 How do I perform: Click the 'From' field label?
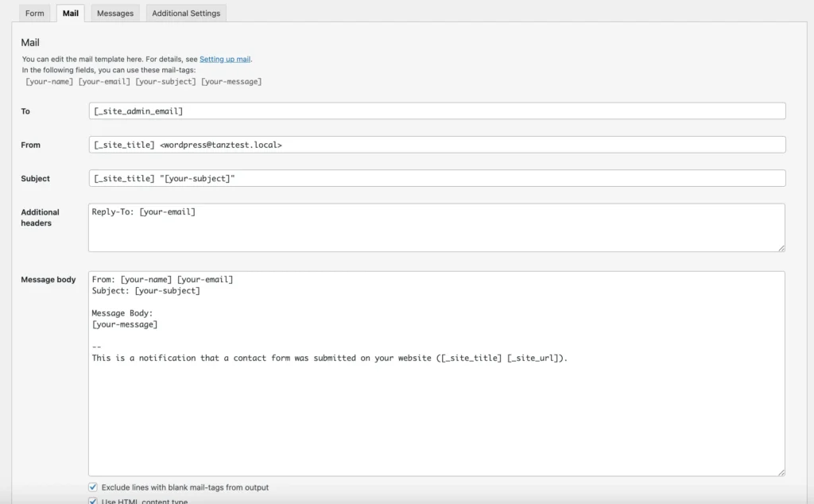pos(31,145)
